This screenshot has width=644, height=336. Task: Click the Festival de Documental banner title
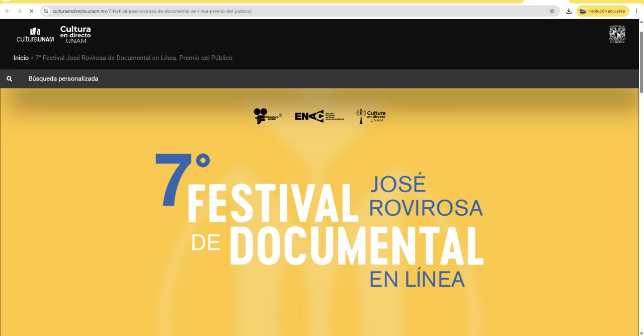322,221
